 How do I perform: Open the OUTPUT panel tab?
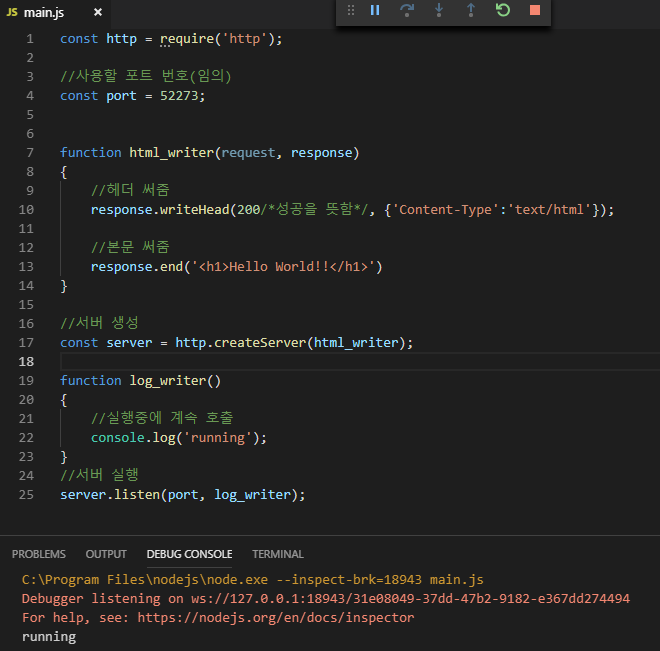pos(106,554)
